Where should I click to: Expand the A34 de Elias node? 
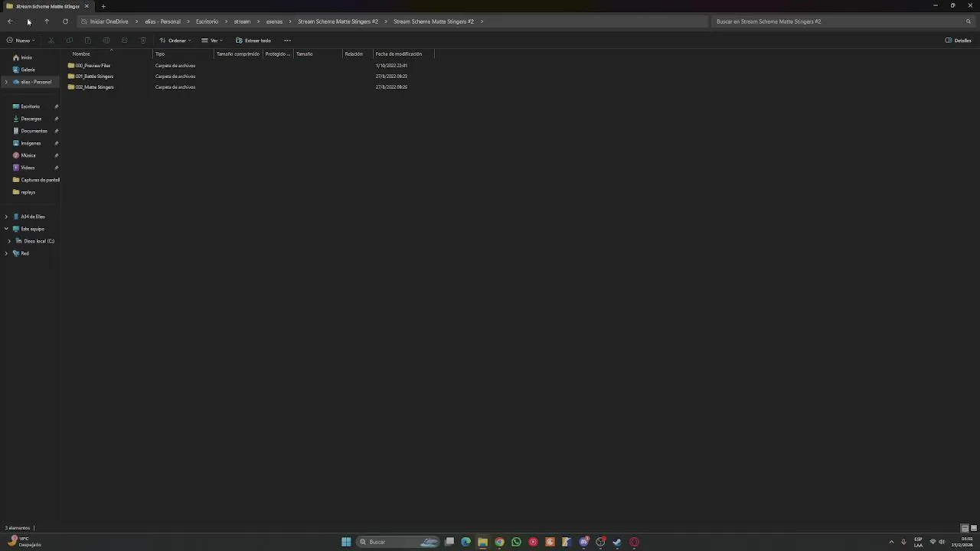[x=6, y=217]
